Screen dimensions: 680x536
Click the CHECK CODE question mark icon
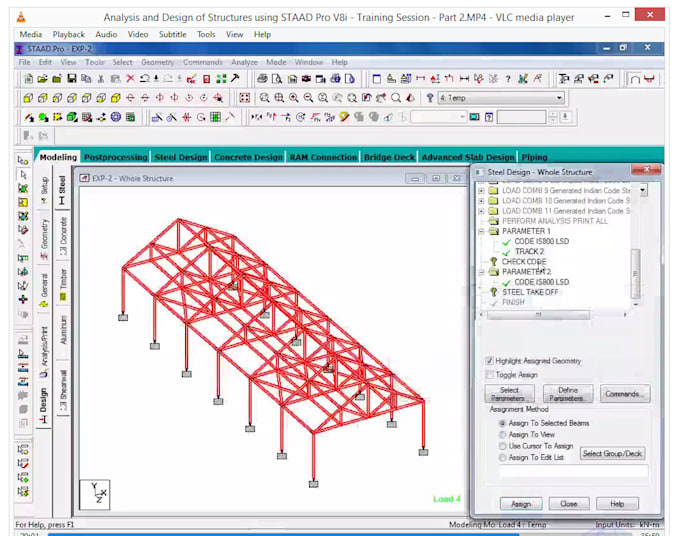493,261
